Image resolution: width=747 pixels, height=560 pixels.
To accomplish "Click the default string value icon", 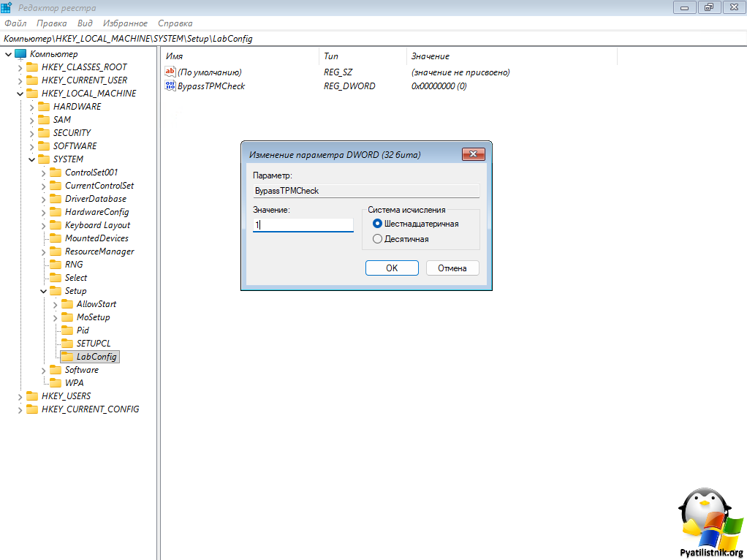I will point(171,72).
